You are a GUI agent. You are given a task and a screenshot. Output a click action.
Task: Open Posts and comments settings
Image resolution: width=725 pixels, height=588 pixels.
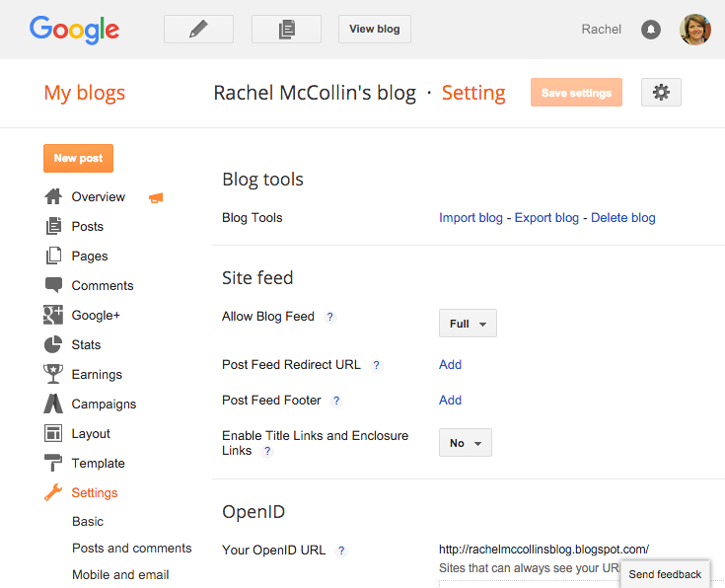click(x=132, y=549)
